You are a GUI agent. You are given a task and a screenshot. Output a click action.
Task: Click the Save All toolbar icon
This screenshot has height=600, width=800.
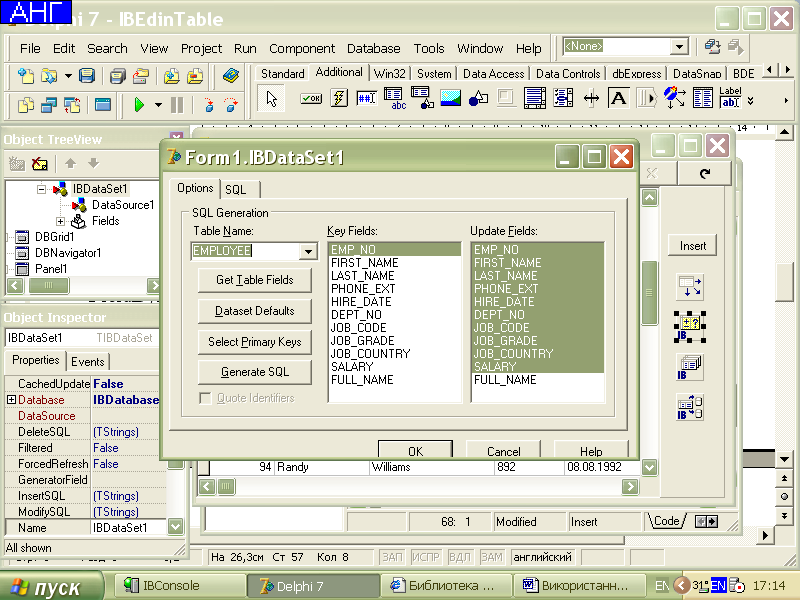[118, 76]
